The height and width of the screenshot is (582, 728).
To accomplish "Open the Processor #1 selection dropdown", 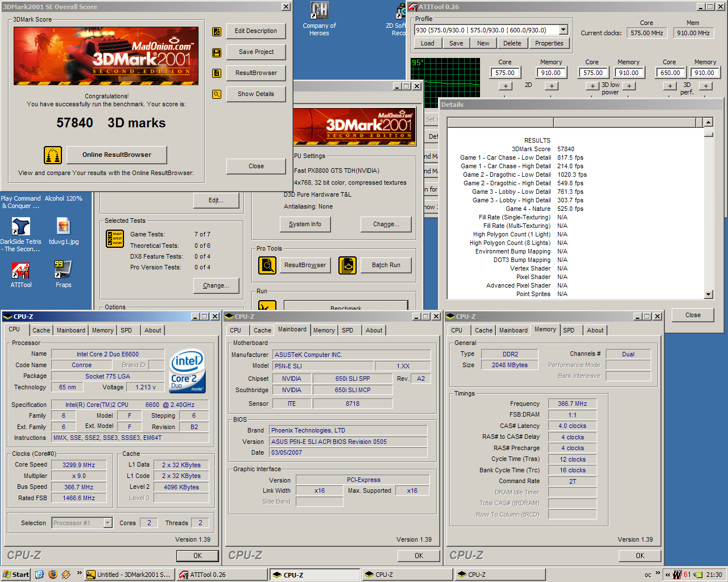I will pos(107,523).
